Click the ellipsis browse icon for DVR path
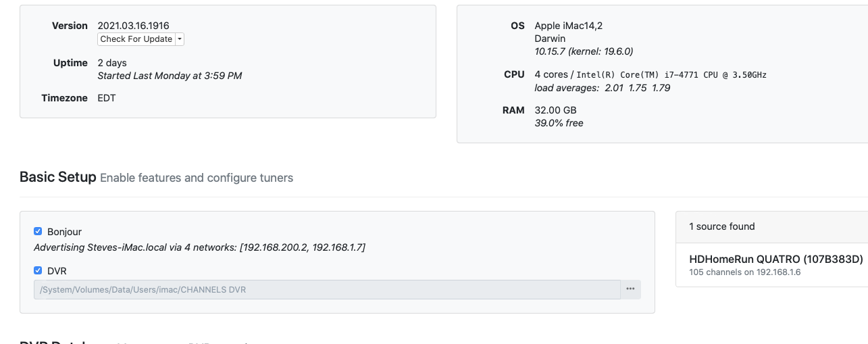Viewport: 868px width, 344px height. point(630,289)
